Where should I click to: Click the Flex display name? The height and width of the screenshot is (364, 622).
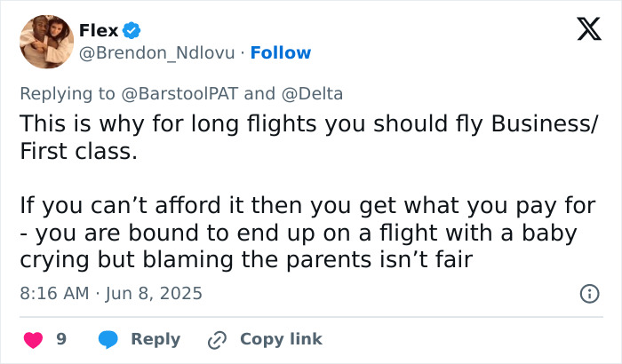coord(99,31)
